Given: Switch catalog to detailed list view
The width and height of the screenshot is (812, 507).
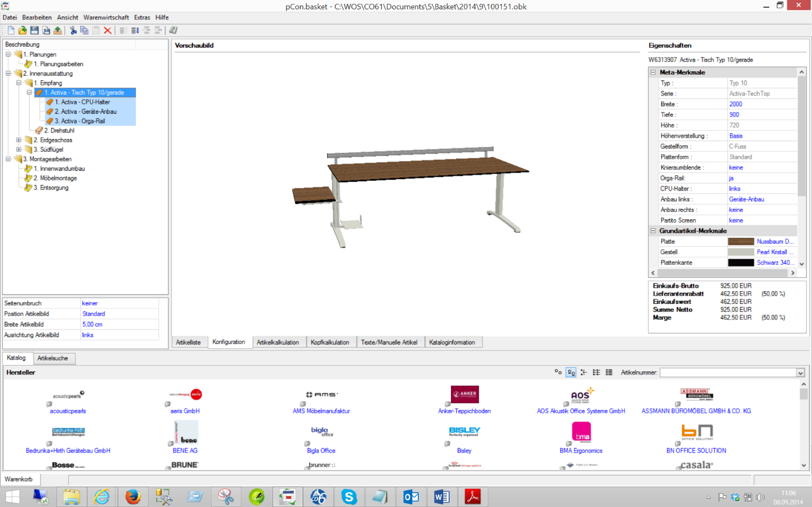Looking at the screenshot, I should tap(609, 372).
